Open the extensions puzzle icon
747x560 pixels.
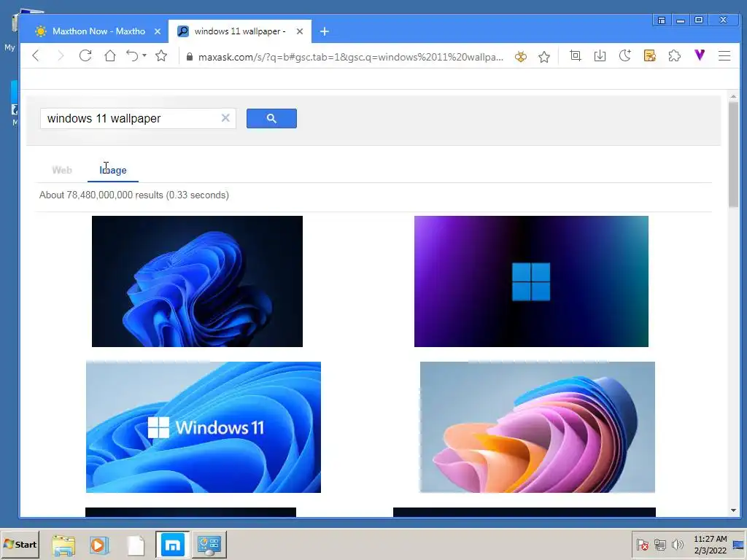click(x=675, y=55)
